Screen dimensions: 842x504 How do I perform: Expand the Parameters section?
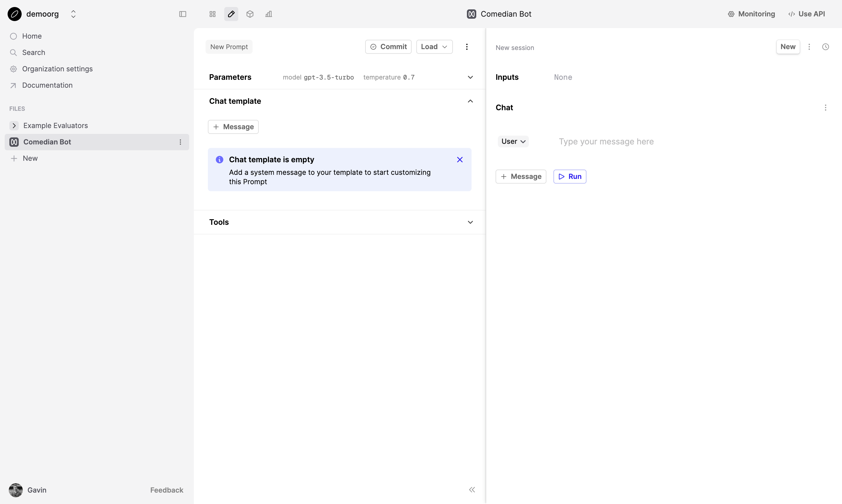470,77
